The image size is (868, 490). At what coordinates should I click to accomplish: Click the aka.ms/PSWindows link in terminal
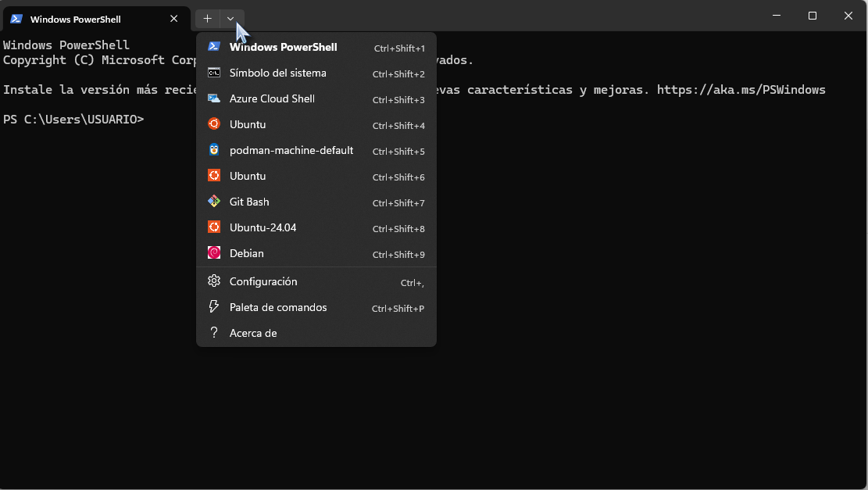pos(741,90)
